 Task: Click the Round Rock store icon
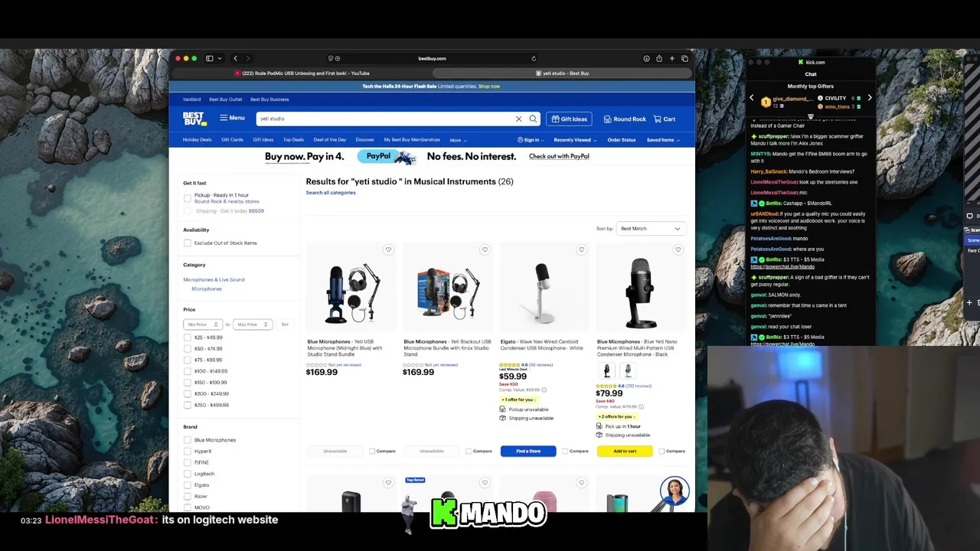coord(607,119)
